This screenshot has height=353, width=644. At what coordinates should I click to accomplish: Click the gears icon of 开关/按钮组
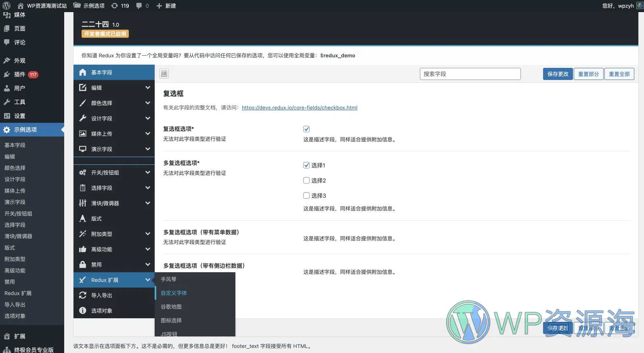point(83,172)
